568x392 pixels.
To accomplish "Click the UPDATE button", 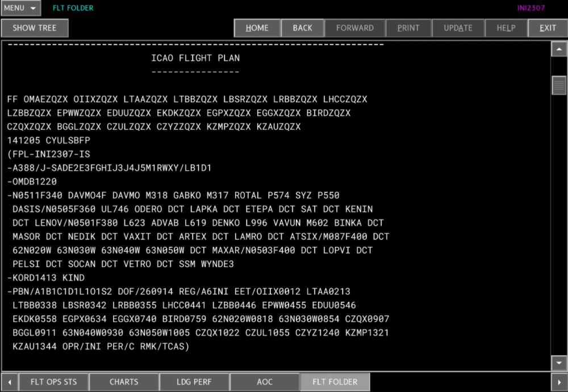I will 458,28.
